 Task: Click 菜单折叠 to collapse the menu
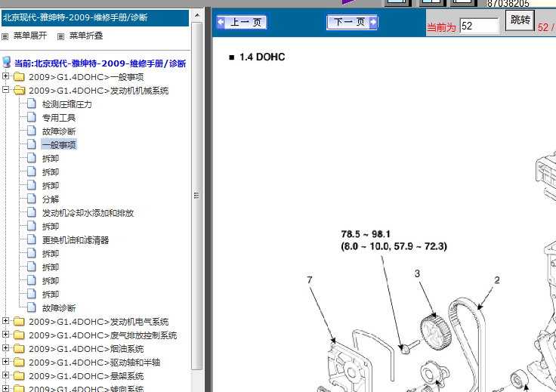(x=86, y=35)
